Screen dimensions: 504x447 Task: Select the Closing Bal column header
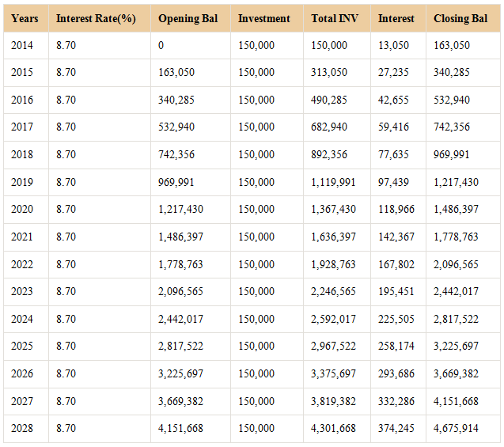click(x=460, y=18)
